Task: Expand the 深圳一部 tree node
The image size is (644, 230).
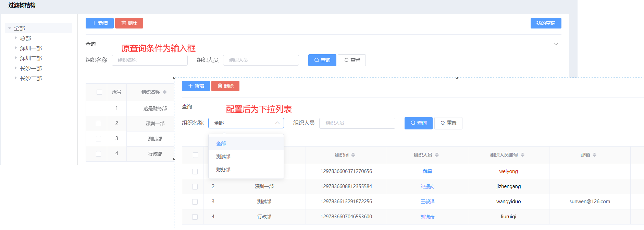Action: coord(16,48)
